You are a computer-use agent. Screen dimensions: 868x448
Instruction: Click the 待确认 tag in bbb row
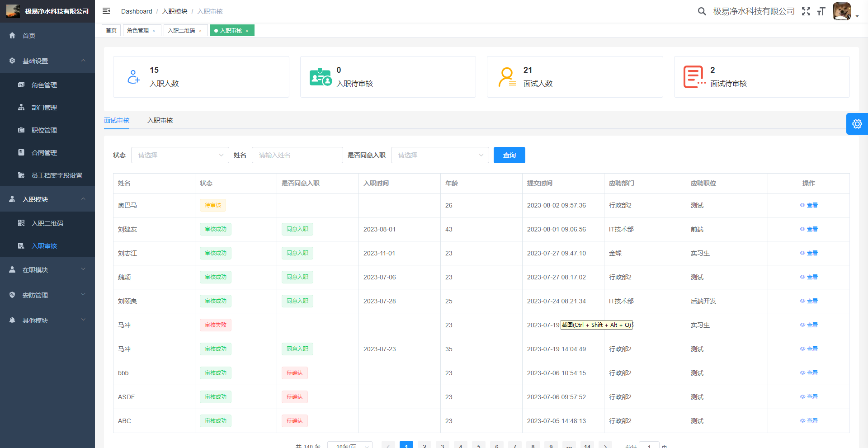tap(295, 373)
